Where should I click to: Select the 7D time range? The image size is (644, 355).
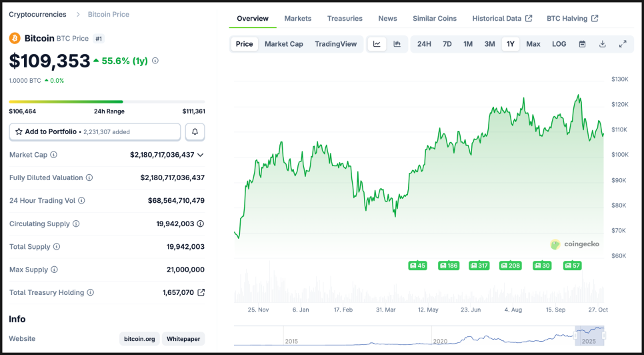coord(447,44)
